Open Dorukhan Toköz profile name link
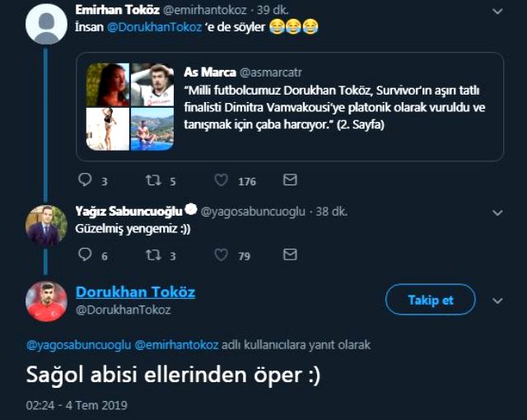The height and width of the screenshot is (420, 527). (x=135, y=292)
